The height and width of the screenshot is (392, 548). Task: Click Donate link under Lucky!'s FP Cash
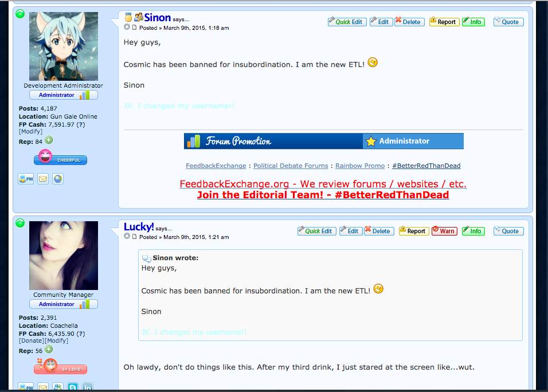[32, 340]
